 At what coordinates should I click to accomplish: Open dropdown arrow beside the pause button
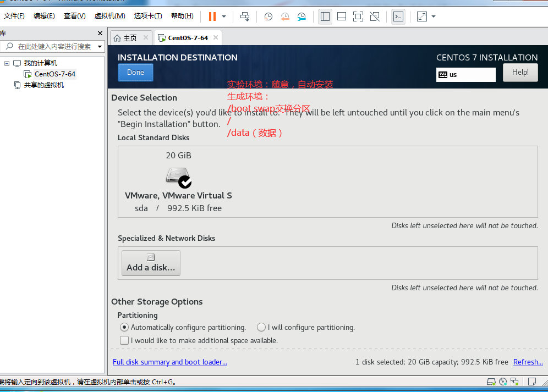(x=224, y=16)
